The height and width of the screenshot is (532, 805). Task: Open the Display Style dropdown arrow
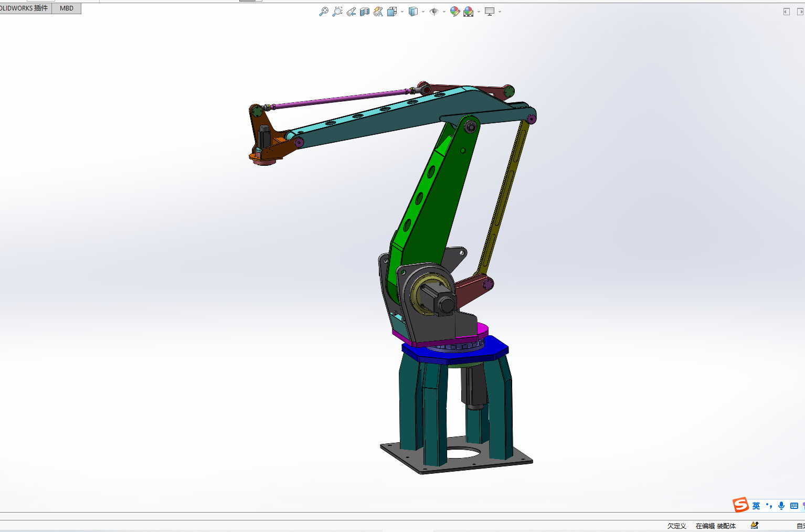423,12
